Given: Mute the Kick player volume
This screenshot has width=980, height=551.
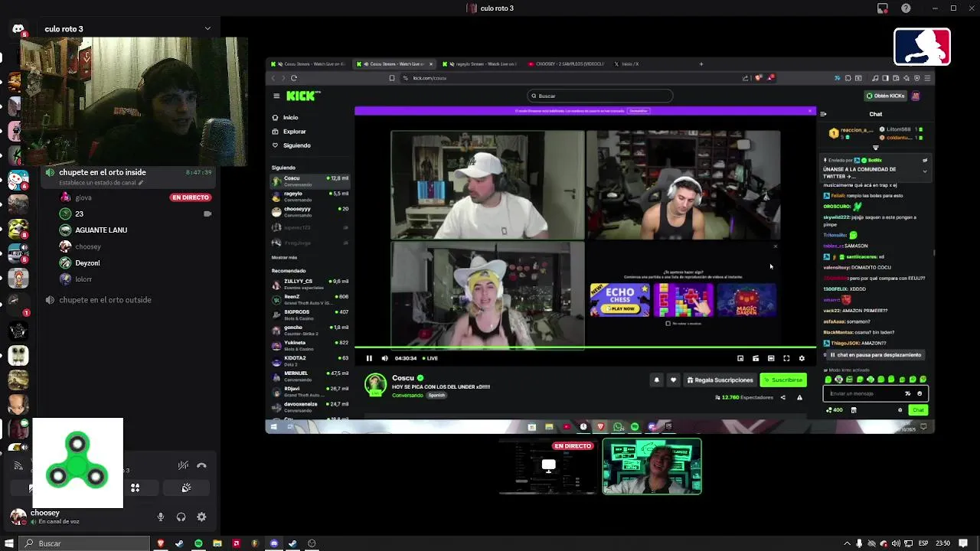Looking at the screenshot, I should click(x=384, y=358).
